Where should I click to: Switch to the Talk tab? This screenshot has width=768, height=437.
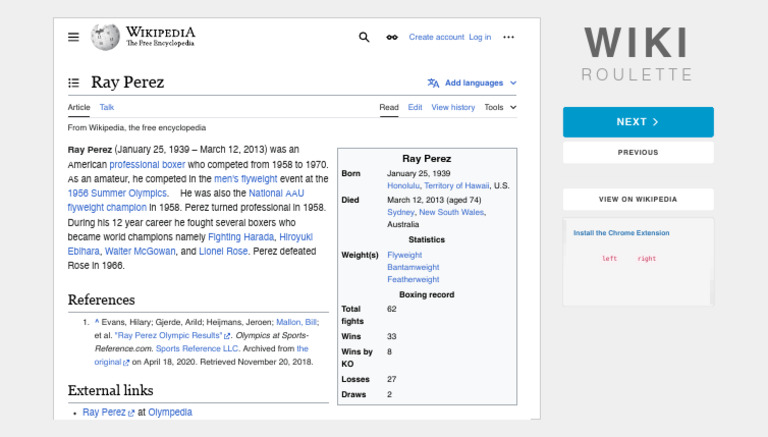(107, 107)
